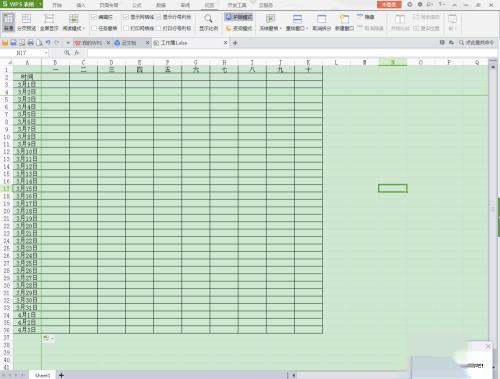This screenshot has height=379, width=500.
Task: Click the save icon in quick toolbar
Action: point(13,43)
